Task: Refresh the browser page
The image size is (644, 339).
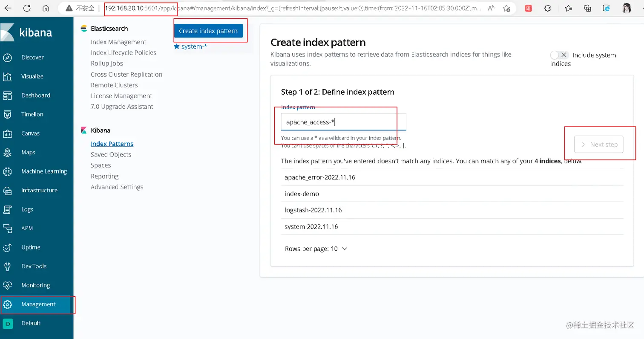Action: (27, 8)
